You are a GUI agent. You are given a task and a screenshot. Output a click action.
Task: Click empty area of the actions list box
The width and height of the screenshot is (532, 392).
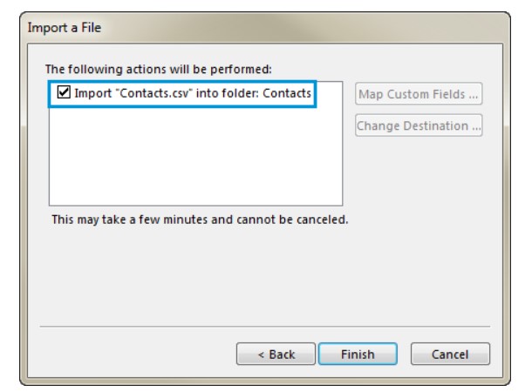[x=195, y=156]
